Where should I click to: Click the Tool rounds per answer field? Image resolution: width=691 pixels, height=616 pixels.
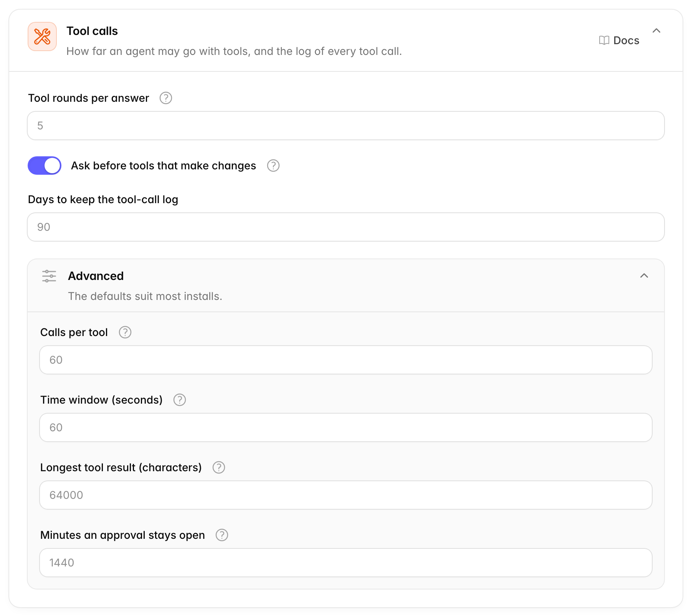coord(346,126)
